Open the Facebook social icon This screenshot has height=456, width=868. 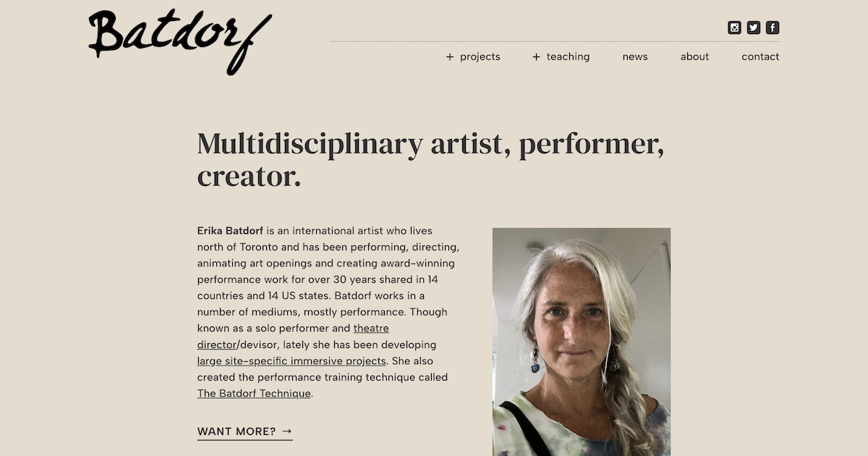coord(772,27)
